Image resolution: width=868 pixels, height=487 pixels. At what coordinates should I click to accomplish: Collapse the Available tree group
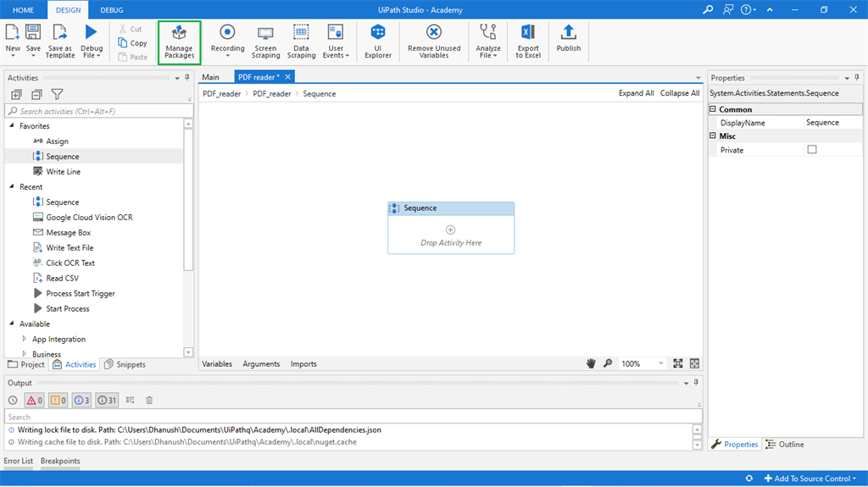pos(12,324)
